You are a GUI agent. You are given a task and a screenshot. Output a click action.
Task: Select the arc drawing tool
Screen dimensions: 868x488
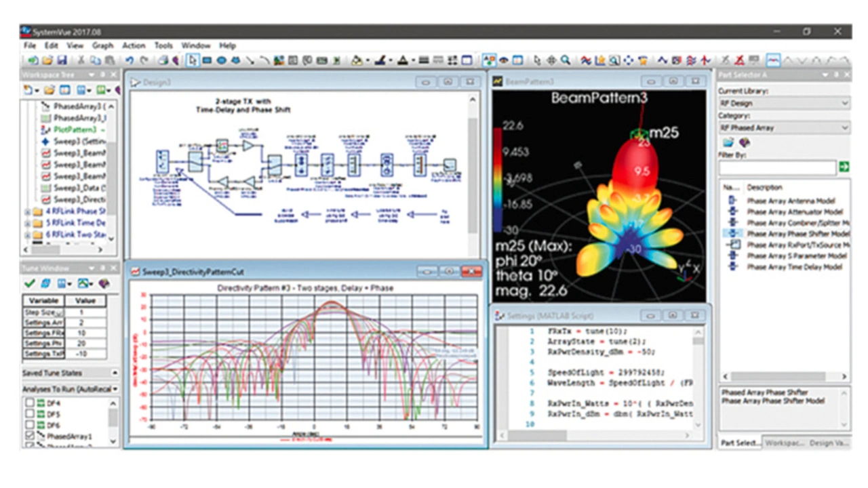pyautogui.click(x=264, y=60)
